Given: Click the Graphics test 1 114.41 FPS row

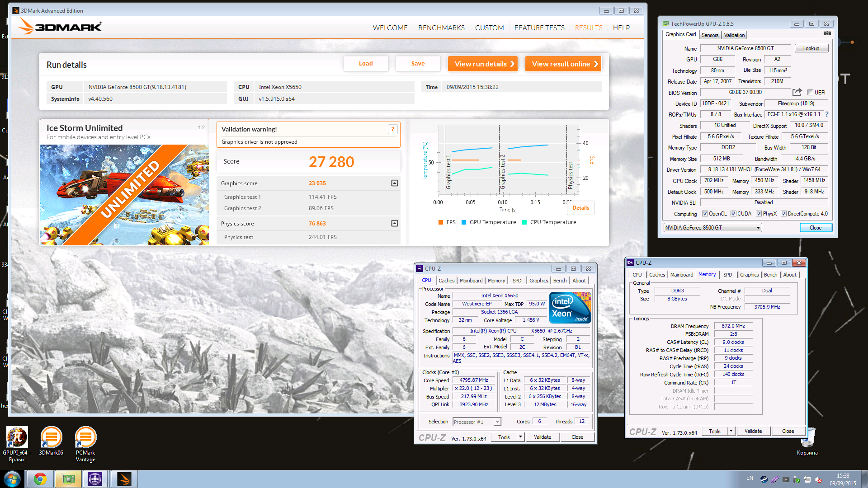Looking at the screenshot, I should (x=308, y=197).
